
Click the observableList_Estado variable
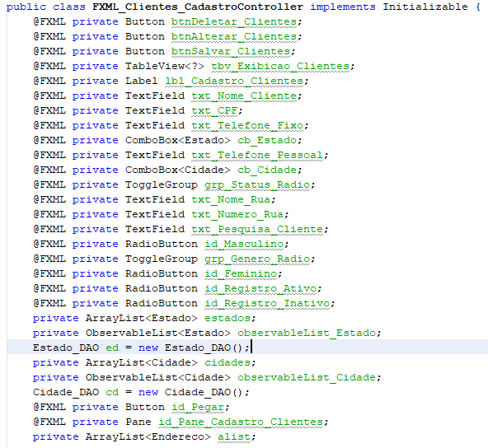click(x=307, y=333)
